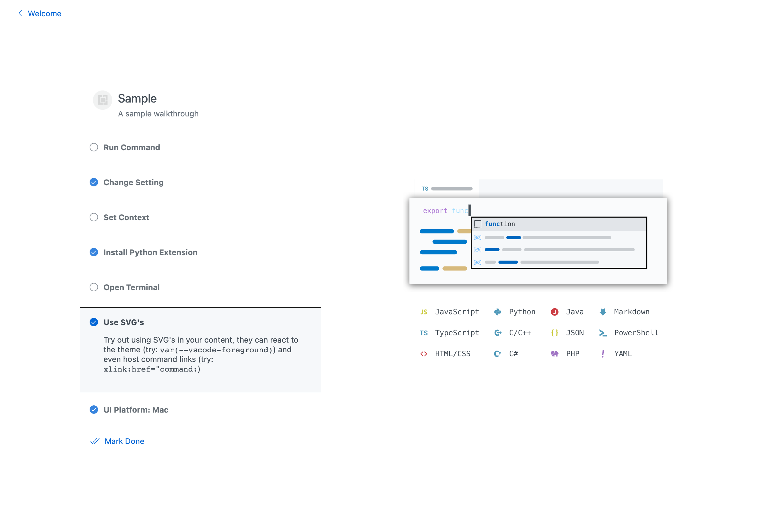Click the PHP elephant icon
This screenshot has height=532, width=767.
click(x=554, y=353)
